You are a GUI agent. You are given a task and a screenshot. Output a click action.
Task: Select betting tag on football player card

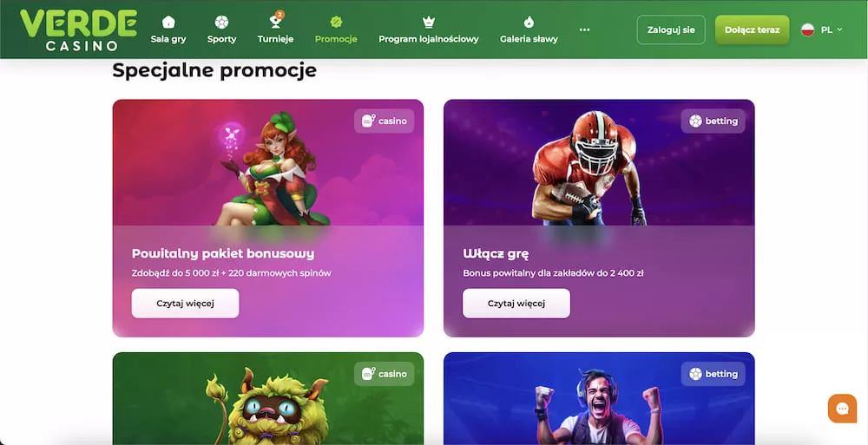click(713, 121)
